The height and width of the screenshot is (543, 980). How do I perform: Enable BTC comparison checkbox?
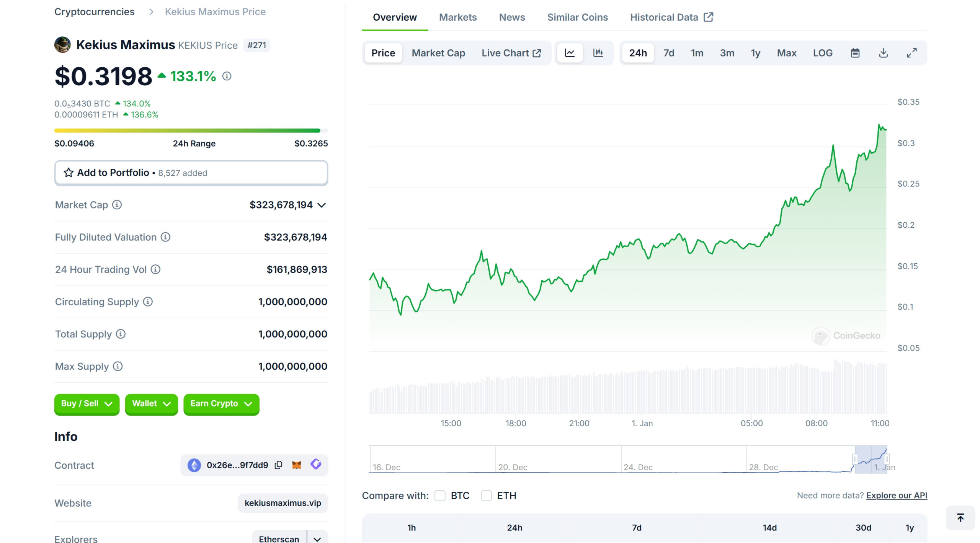(x=440, y=496)
